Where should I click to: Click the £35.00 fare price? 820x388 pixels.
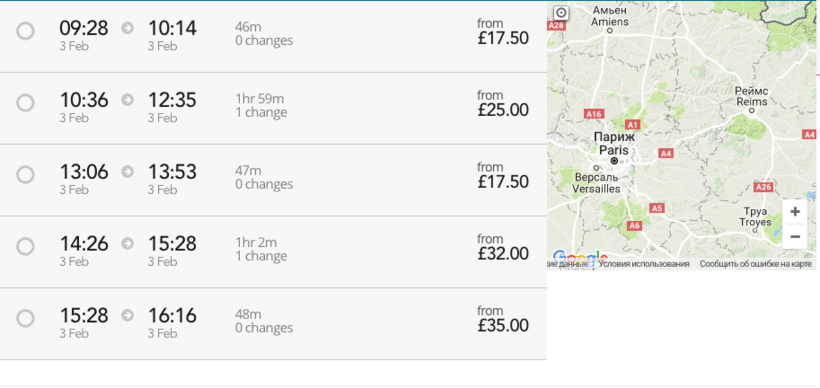point(503,325)
